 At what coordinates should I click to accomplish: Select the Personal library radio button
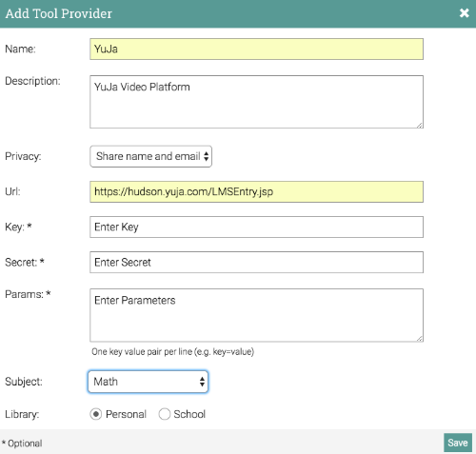click(x=95, y=414)
